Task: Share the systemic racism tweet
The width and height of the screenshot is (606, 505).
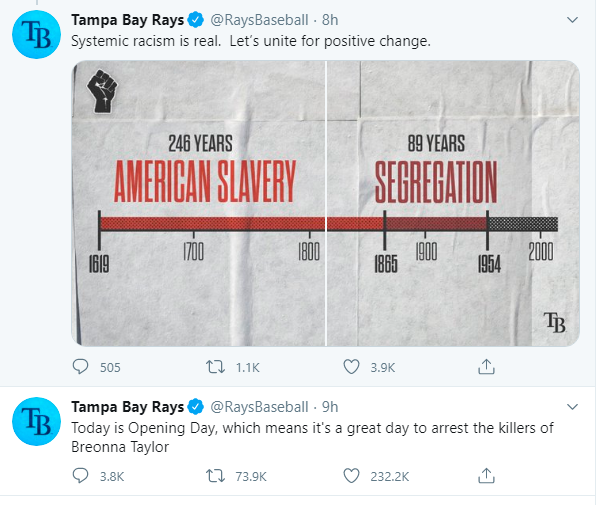Action: click(486, 367)
